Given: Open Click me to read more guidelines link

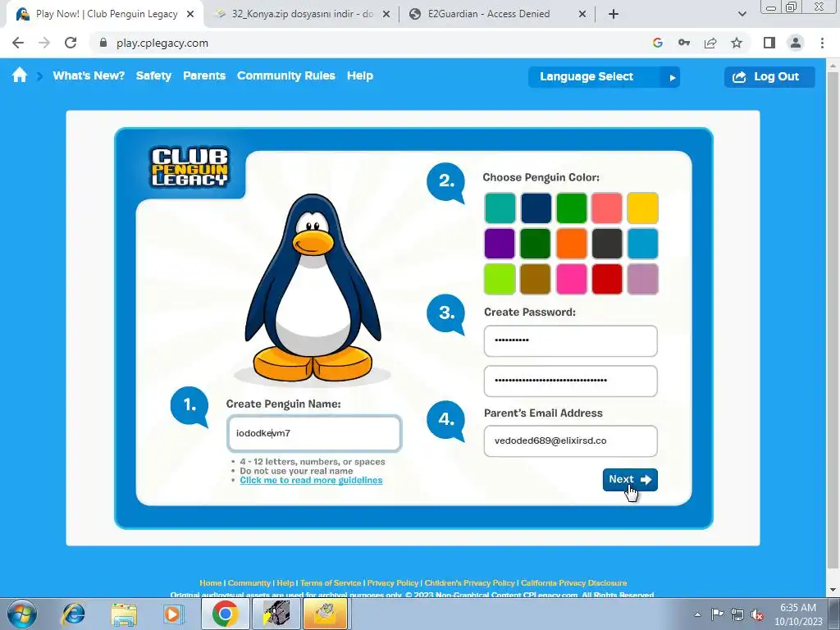Looking at the screenshot, I should pos(311,480).
